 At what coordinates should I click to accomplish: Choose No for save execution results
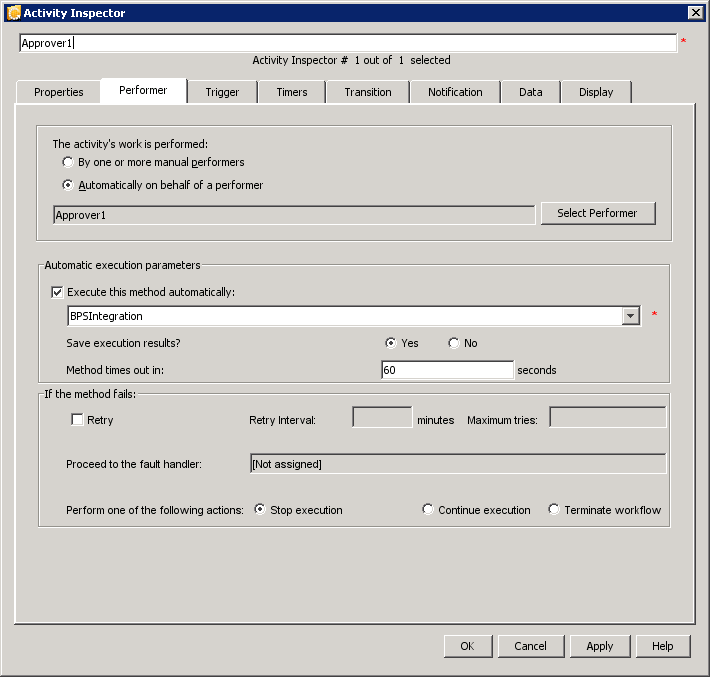coord(453,343)
